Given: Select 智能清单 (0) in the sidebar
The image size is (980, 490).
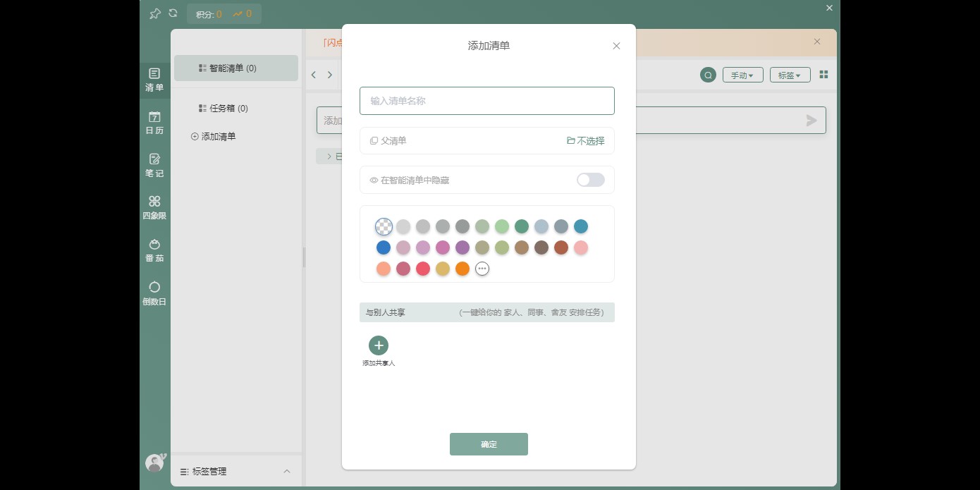Looking at the screenshot, I should (235, 68).
